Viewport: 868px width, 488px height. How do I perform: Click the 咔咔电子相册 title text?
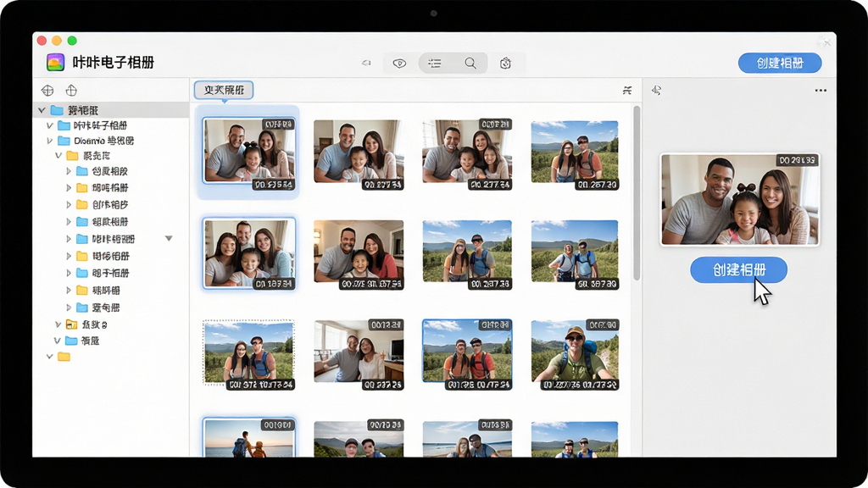[113, 63]
